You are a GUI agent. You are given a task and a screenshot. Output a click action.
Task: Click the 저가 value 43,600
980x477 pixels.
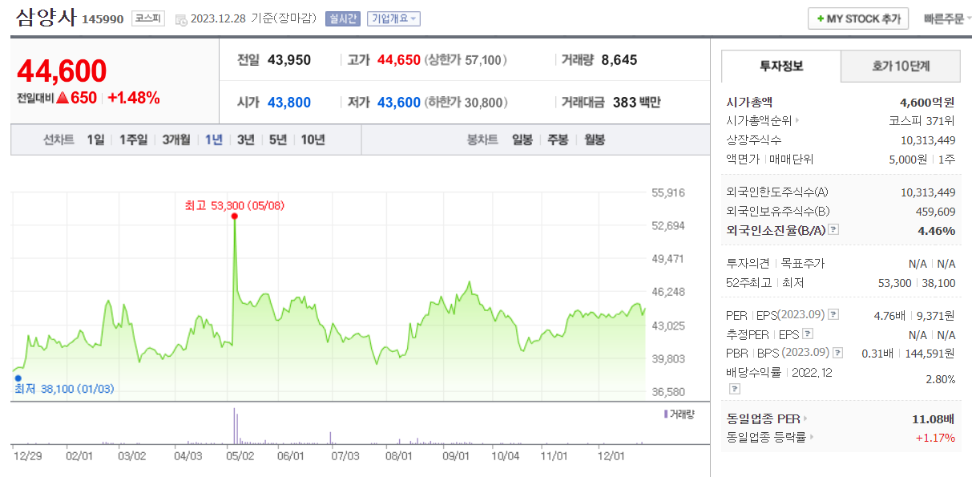pyautogui.click(x=398, y=103)
